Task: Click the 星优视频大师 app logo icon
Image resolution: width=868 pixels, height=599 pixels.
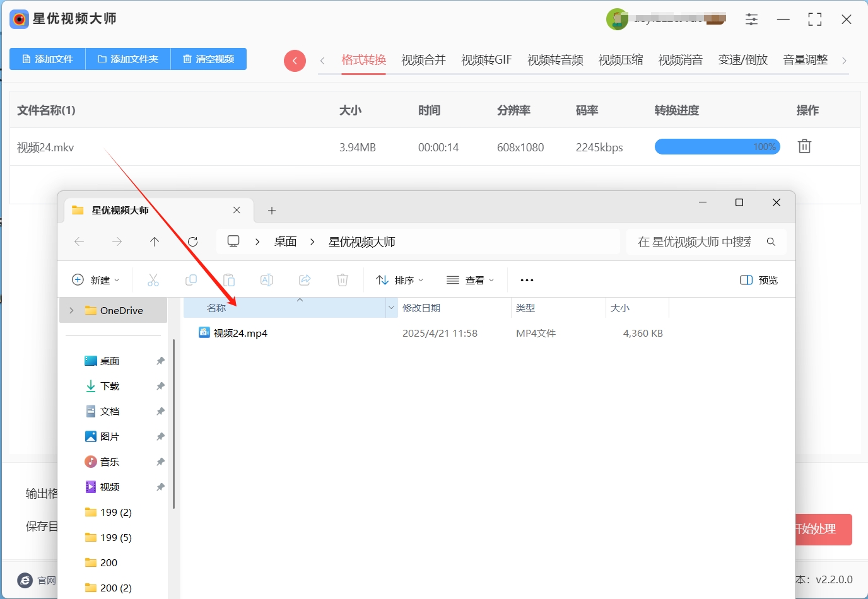Action: click(x=19, y=19)
